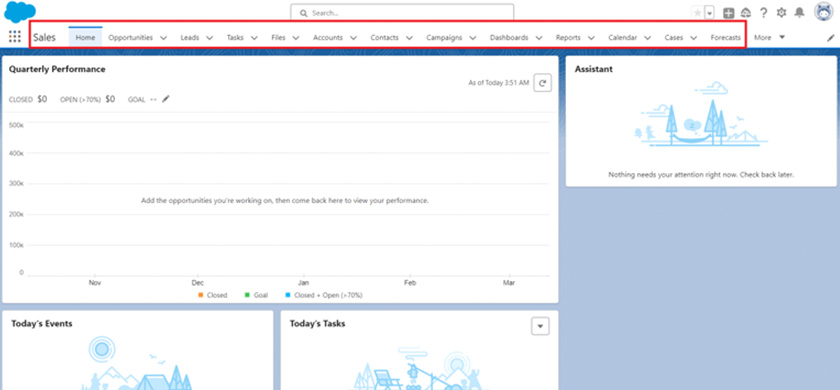The height and width of the screenshot is (390, 840).
Task: Expand the Leads tab chevron menu
Action: (x=209, y=38)
